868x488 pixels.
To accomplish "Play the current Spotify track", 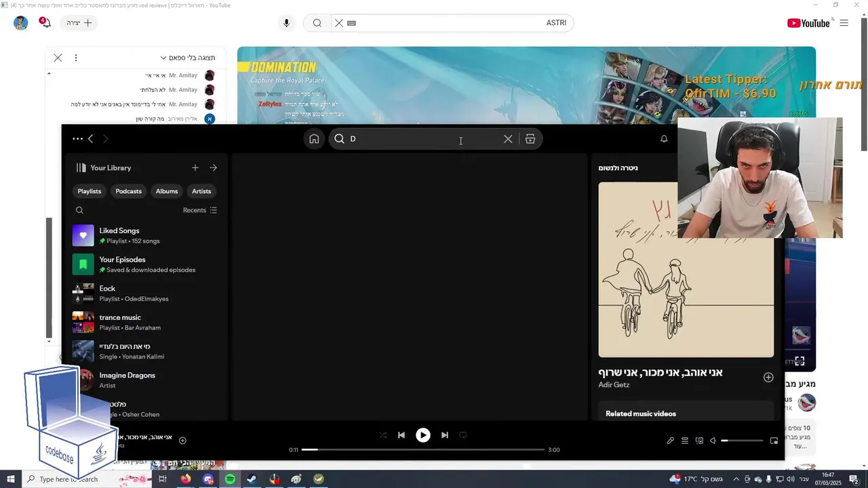I will coord(422,435).
